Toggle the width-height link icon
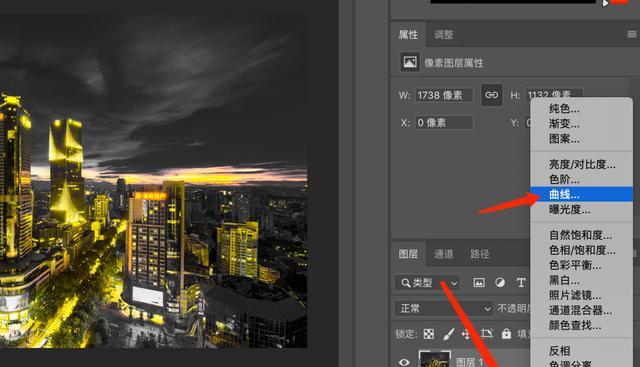The width and height of the screenshot is (640, 367). coord(491,95)
